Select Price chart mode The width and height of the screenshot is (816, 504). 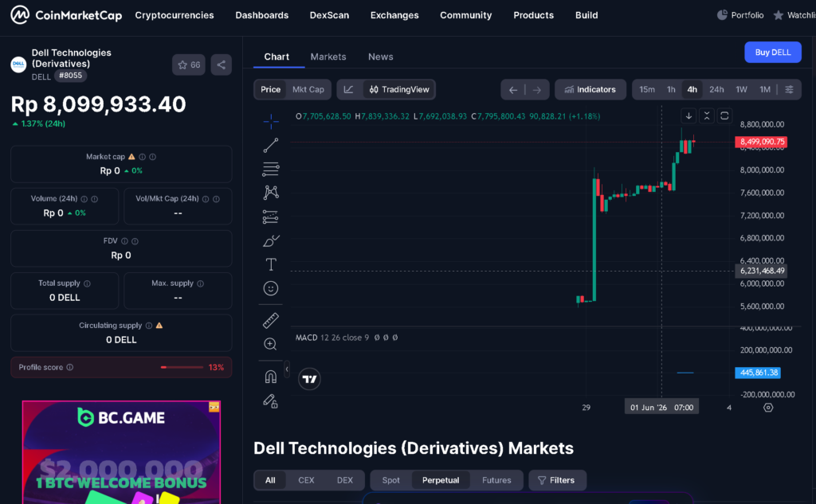coord(271,89)
